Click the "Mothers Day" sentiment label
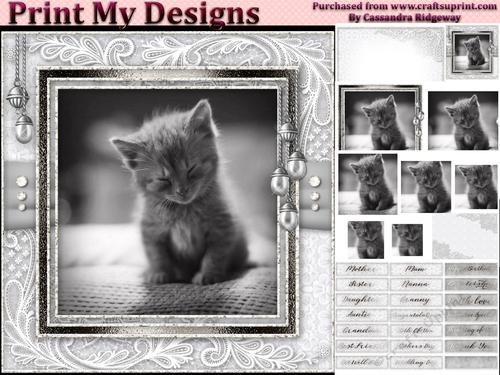 [416, 346]
